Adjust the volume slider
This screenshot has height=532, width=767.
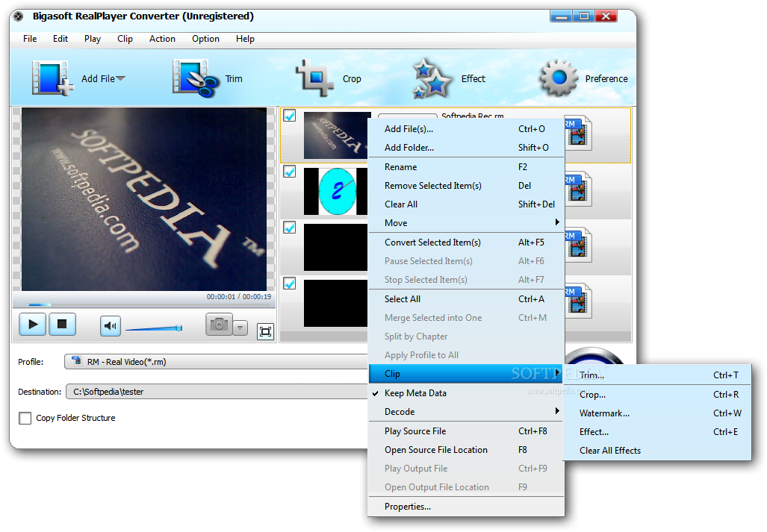(x=154, y=329)
